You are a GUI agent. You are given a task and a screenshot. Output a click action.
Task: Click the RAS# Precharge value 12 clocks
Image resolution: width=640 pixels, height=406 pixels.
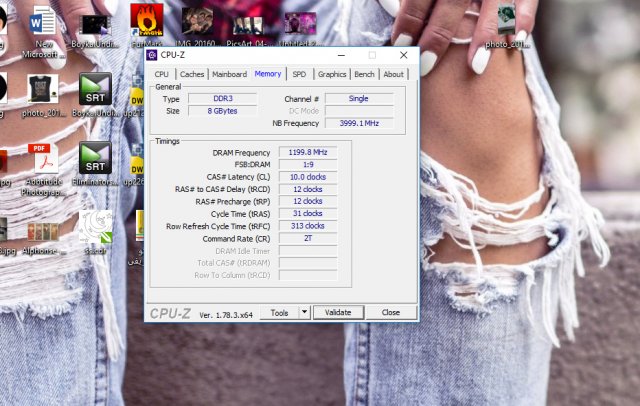click(x=308, y=201)
